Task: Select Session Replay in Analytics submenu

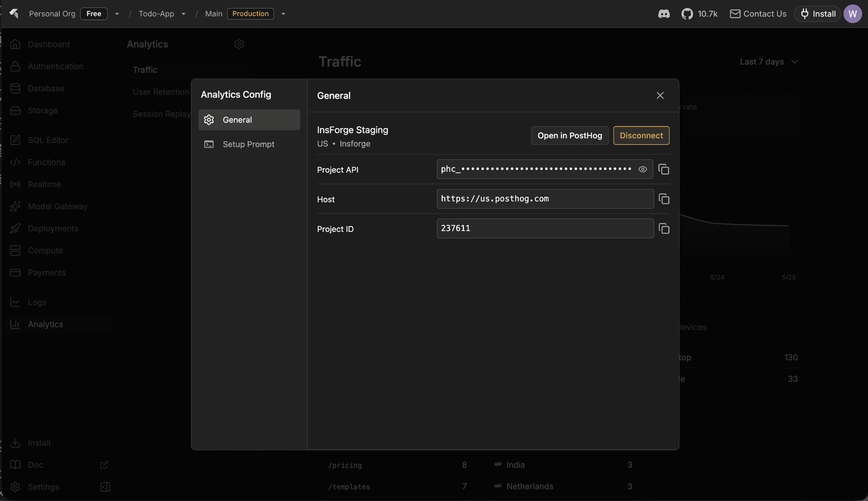Action: pos(161,114)
